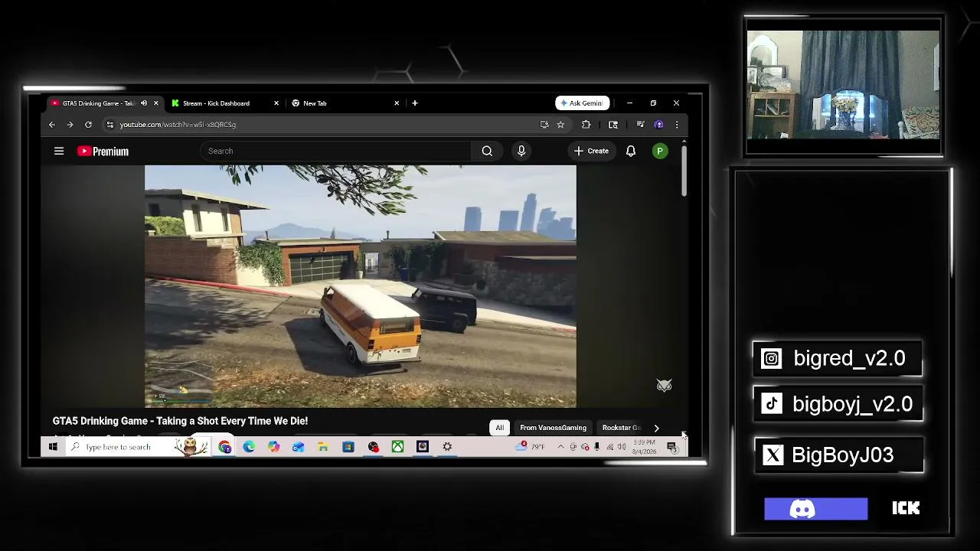Select the From VanossGaming filter chip
Screen dimensions: 980x551
tap(553, 428)
